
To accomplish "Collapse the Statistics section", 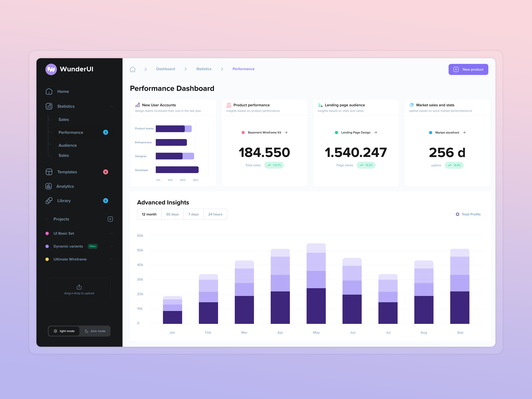I will tap(111, 106).
